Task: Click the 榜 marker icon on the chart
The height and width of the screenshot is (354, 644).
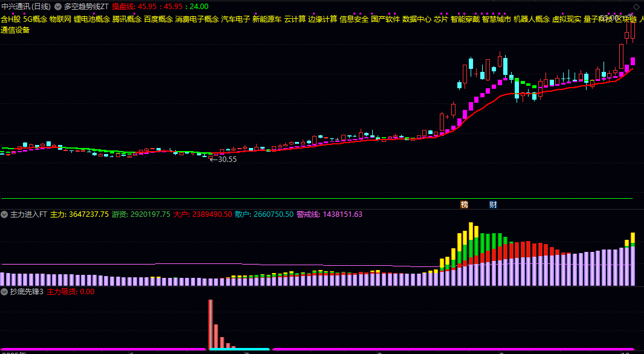Action: click(465, 205)
